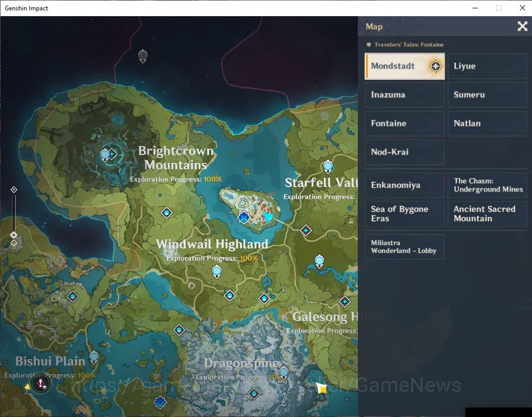Image resolution: width=532 pixels, height=417 pixels.
Task: Open the Statue of the Seven beside Mondstadt city
Action: point(244,217)
